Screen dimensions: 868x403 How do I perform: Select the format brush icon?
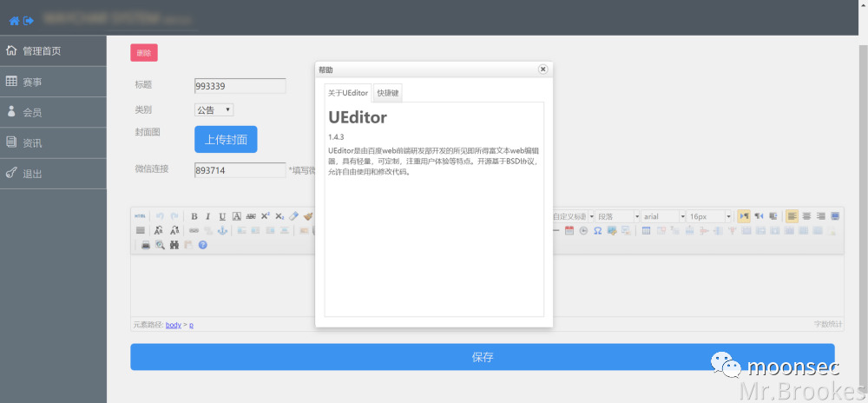tap(308, 216)
